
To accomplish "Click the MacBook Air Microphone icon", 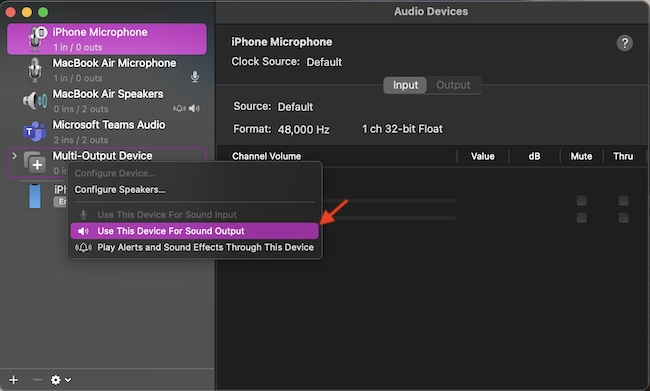I will point(35,70).
